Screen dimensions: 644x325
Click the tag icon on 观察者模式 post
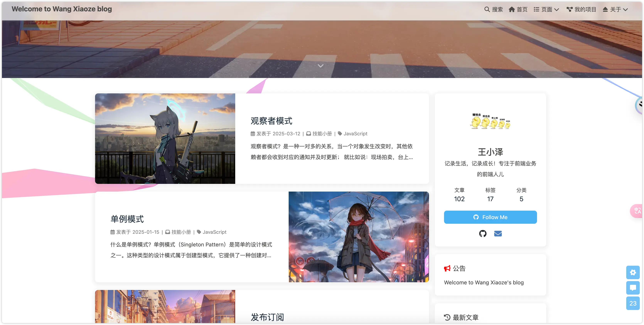coord(340,134)
